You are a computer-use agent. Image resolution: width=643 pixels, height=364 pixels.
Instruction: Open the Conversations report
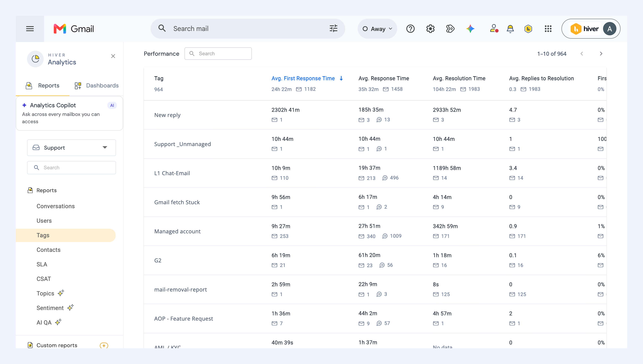tap(56, 206)
